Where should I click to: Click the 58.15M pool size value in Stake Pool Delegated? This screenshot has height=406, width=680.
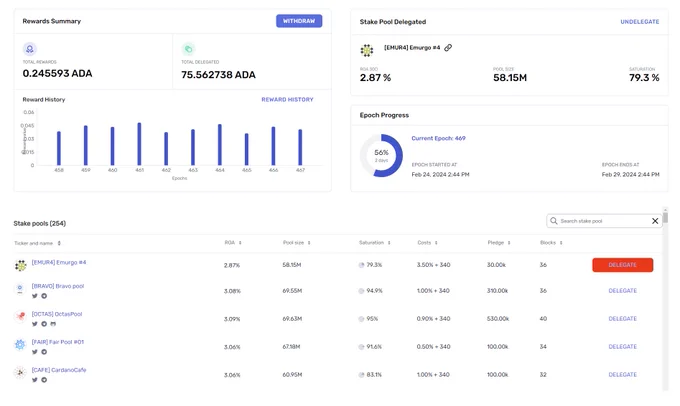tap(510, 78)
